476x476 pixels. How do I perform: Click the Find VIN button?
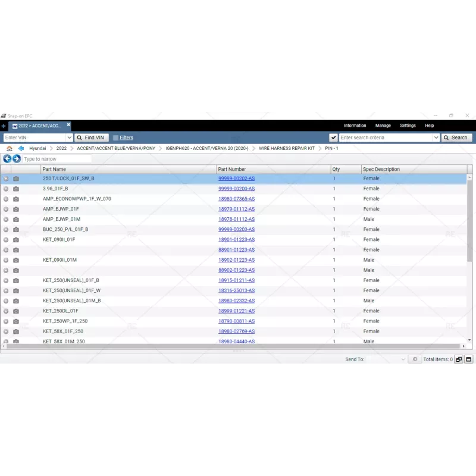[x=91, y=137]
